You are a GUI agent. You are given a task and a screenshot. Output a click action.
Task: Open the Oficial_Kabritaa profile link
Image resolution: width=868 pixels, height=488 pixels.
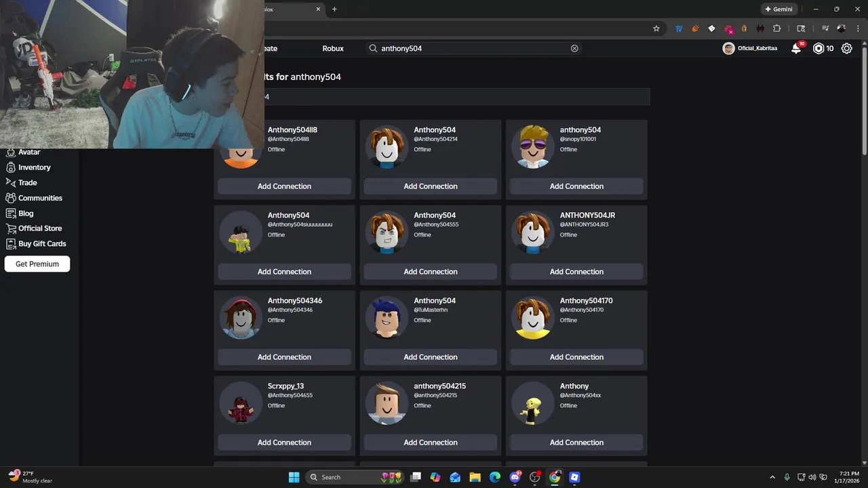tap(750, 48)
